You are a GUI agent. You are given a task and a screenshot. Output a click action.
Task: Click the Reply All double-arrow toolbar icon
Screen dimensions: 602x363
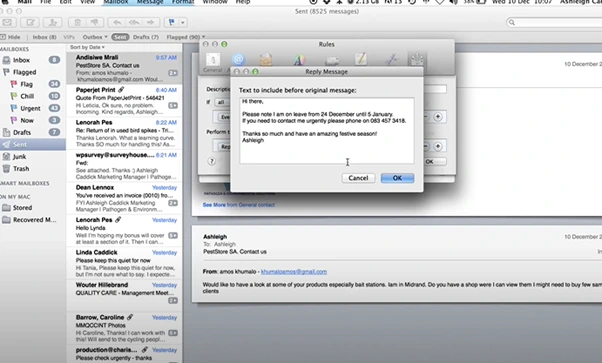click(x=134, y=23)
